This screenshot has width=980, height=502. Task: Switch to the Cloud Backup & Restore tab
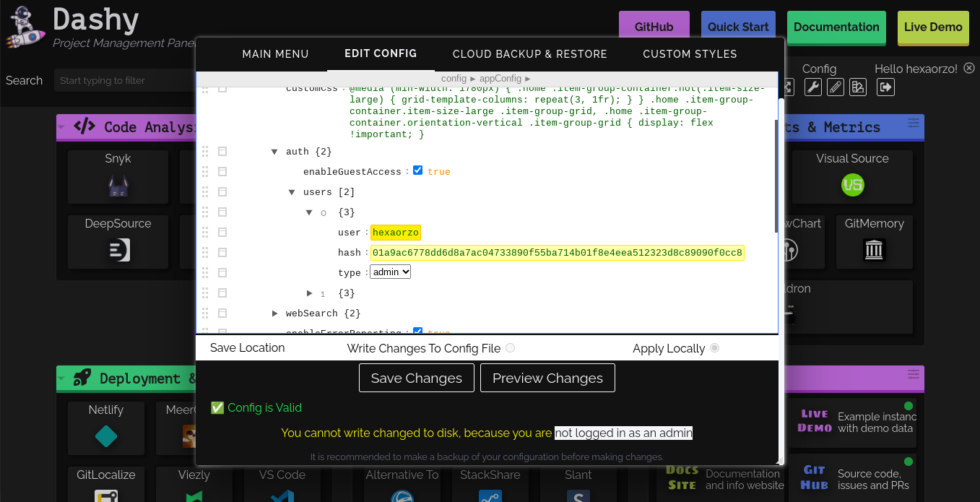[x=529, y=53]
